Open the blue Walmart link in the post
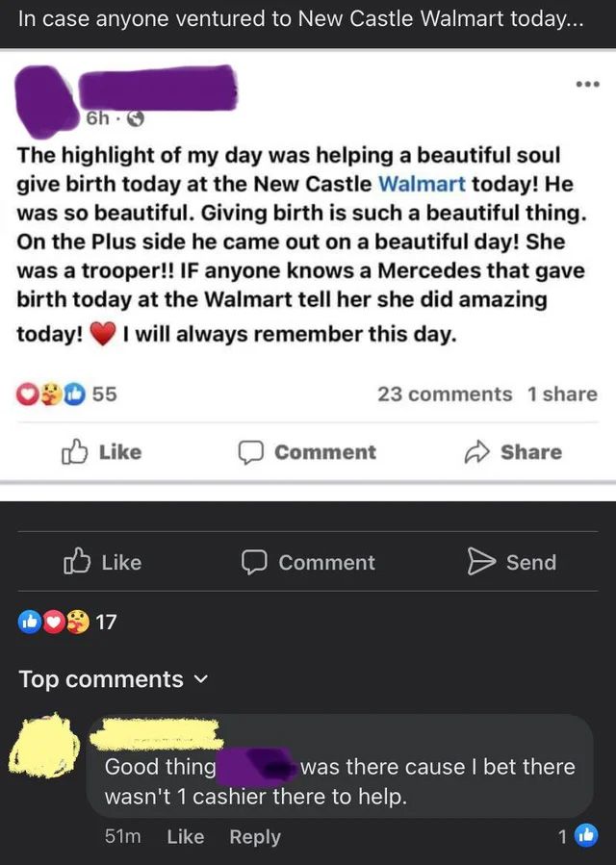 click(423, 182)
